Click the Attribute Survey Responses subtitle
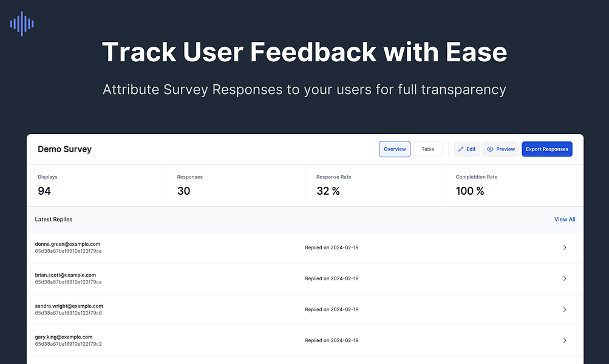 click(x=305, y=90)
